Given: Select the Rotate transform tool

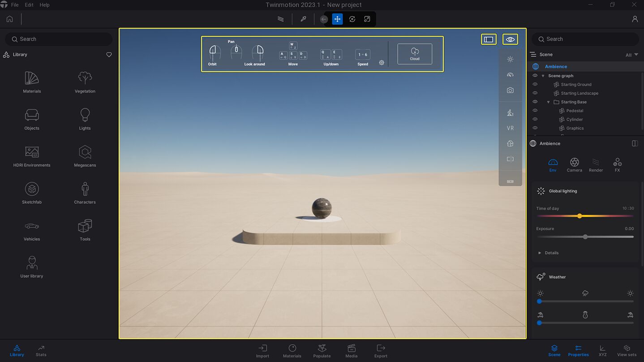Looking at the screenshot, I should [x=352, y=19].
